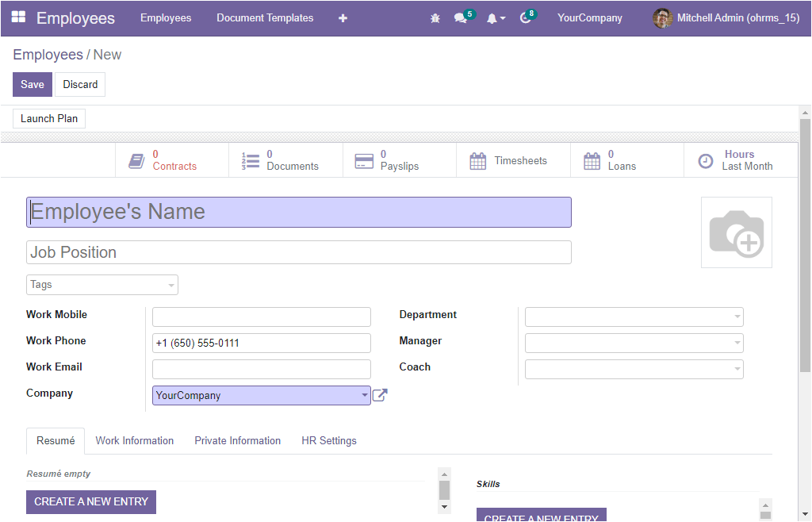Open the conversations chat icon
Screen dimensions: 812x522
(460, 18)
